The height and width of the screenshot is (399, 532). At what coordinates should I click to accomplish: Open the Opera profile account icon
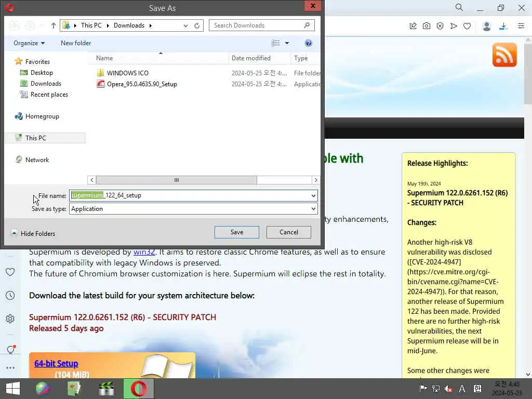click(486, 26)
